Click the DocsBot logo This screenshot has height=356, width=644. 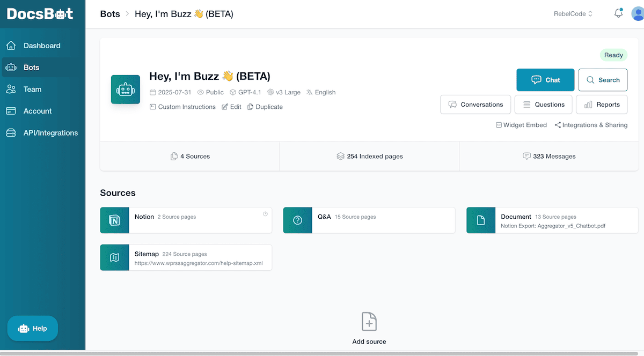pyautogui.click(x=40, y=14)
